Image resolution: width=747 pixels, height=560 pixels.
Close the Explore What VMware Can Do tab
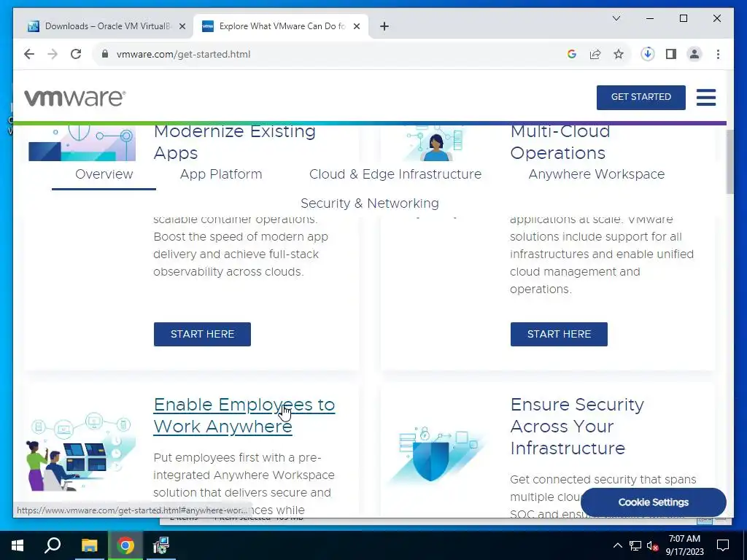coord(356,26)
